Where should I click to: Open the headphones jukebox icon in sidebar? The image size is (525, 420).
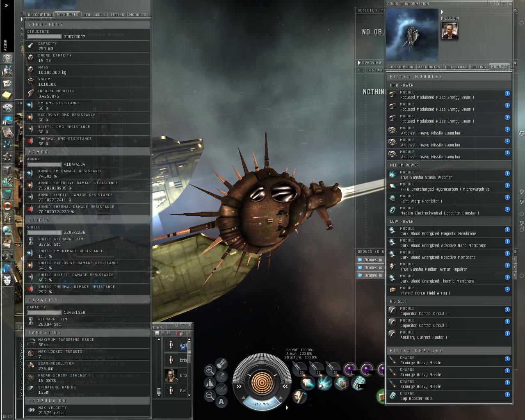tap(7, 256)
